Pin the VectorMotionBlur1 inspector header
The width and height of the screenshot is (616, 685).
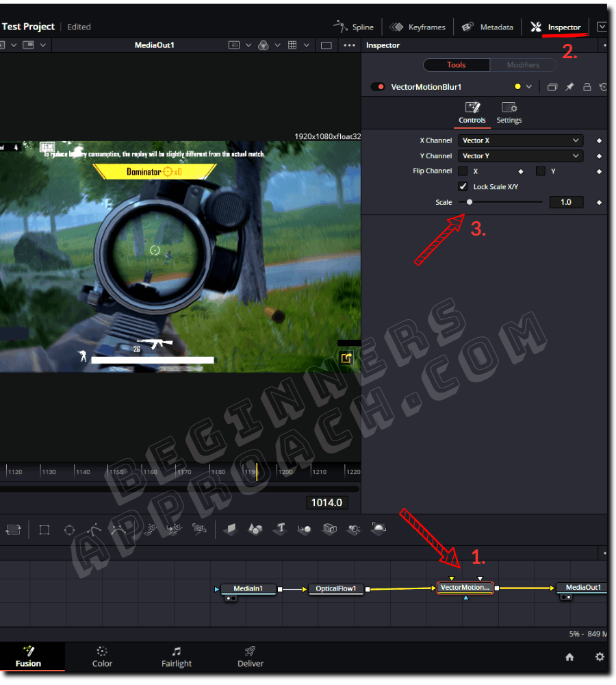569,86
